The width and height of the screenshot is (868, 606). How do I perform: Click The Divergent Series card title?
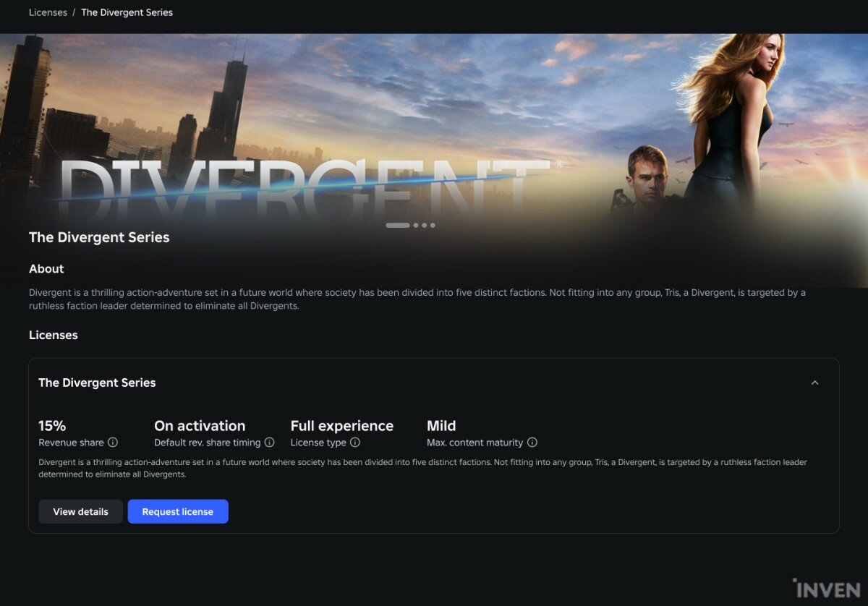pos(97,383)
